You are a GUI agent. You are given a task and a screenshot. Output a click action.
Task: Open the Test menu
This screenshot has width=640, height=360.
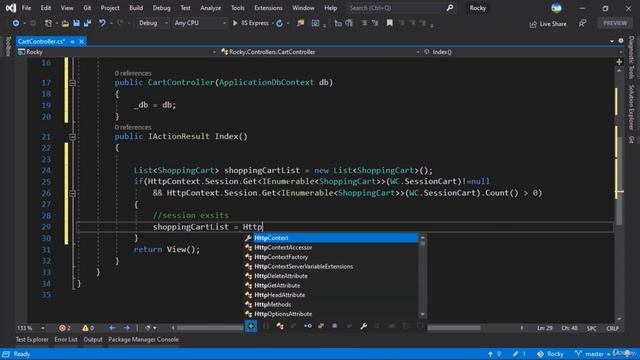(x=185, y=8)
